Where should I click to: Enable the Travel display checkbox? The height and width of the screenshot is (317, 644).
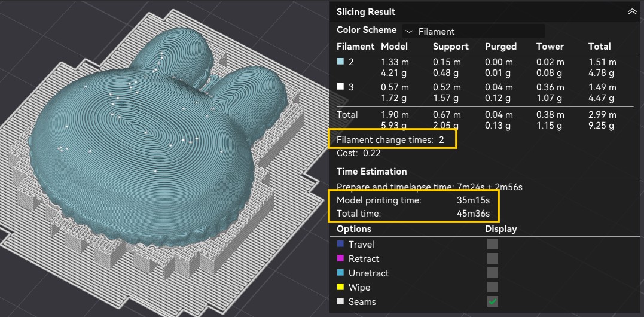(493, 244)
